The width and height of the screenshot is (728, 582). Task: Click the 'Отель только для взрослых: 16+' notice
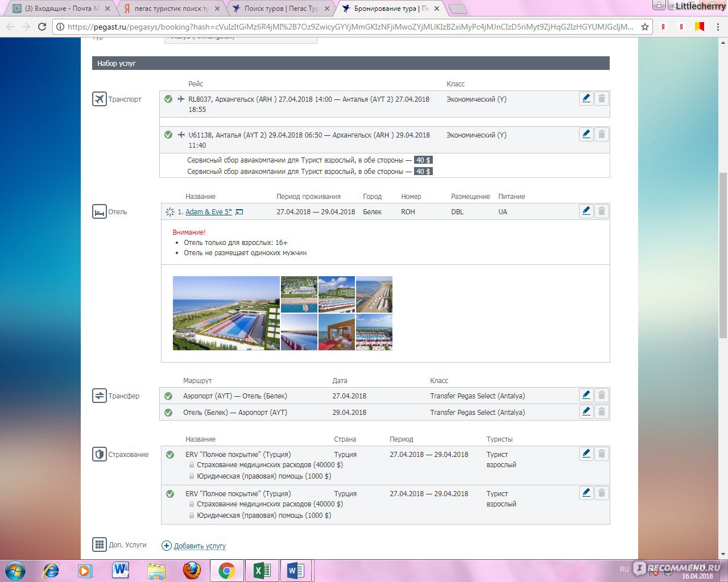[x=235, y=242]
